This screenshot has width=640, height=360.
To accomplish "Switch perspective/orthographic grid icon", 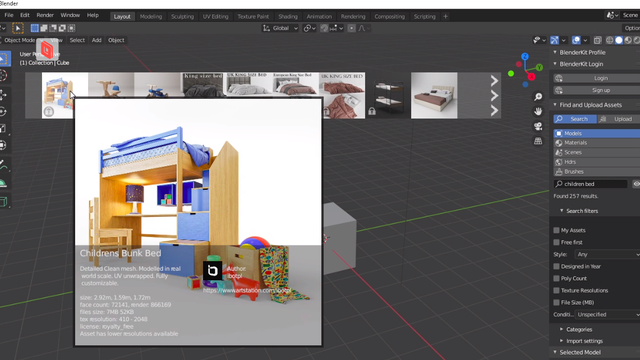I will pyautogui.click(x=538, y=141).
